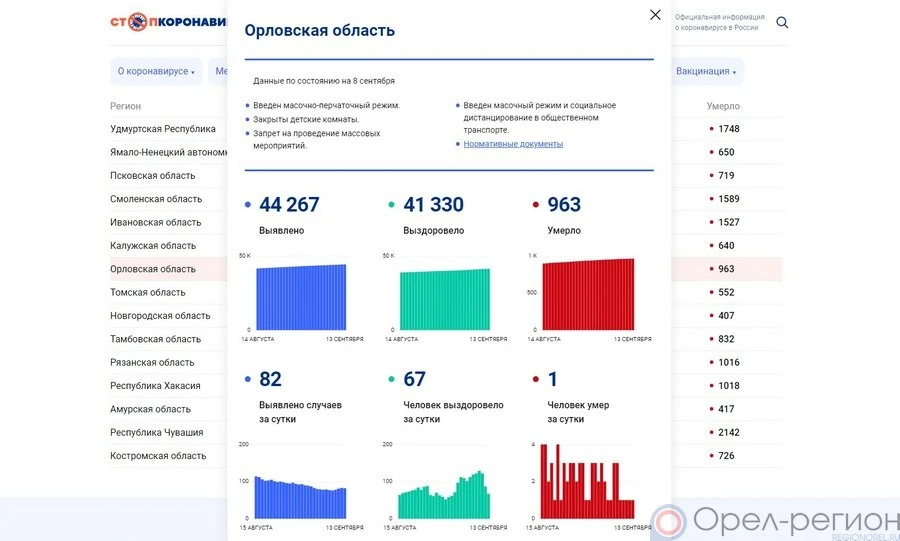This screenshot has width=900, height=541.
Task: Select Удмуртская Республика in region list
Action: click(163, 129)
